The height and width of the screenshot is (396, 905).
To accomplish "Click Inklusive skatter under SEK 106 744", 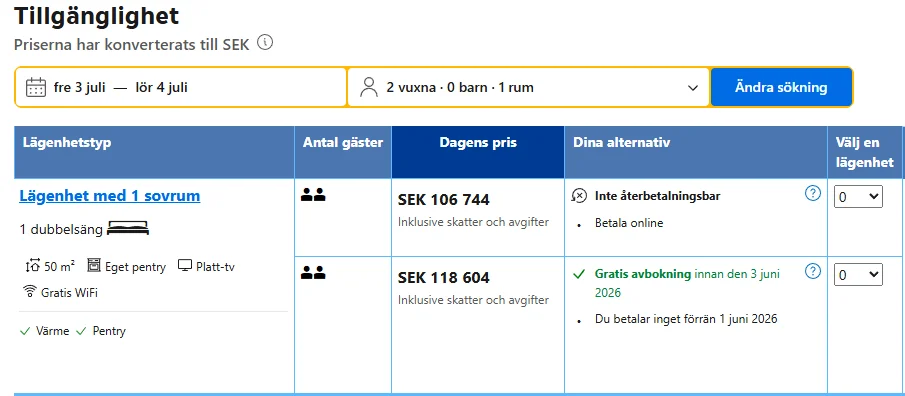I will coord(473,222).
